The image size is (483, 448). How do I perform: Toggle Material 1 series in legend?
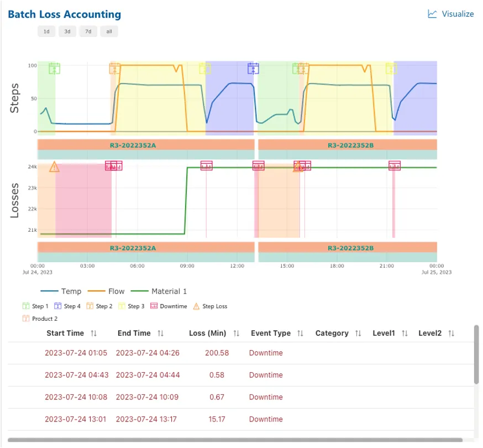[159, 291]
